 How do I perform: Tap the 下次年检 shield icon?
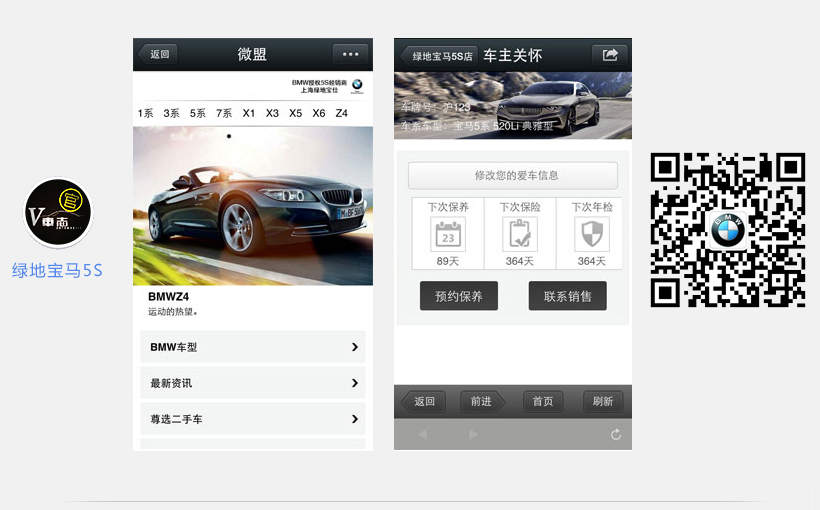point(591,235)
